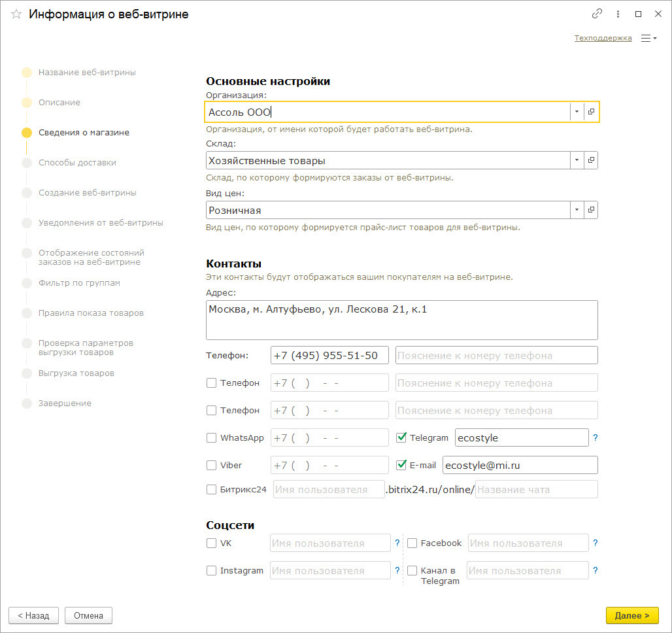Open Вид цен record with open-form icon
This screenshot has width=672, height=633.
(x=591, y=210)
